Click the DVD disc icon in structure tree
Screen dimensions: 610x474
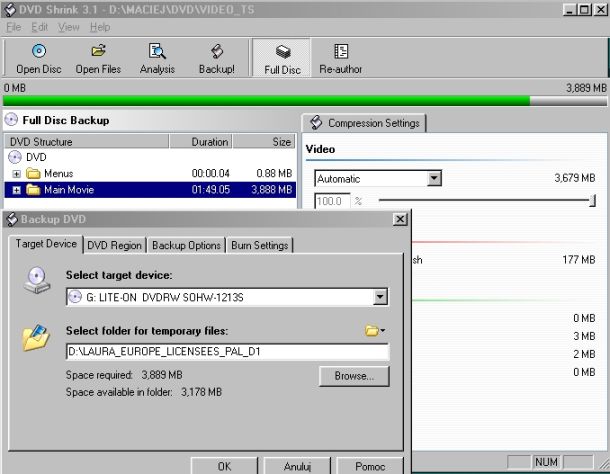tap(15, 157)
